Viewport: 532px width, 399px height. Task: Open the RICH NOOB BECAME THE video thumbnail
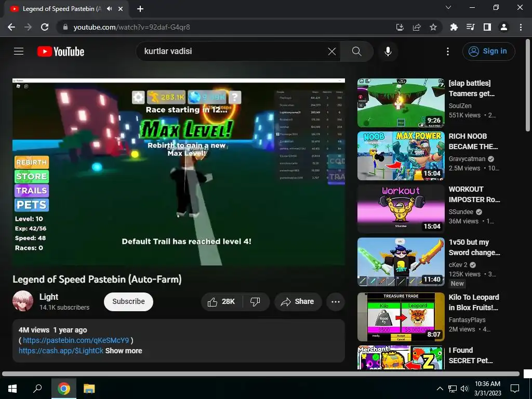[401, 156]
